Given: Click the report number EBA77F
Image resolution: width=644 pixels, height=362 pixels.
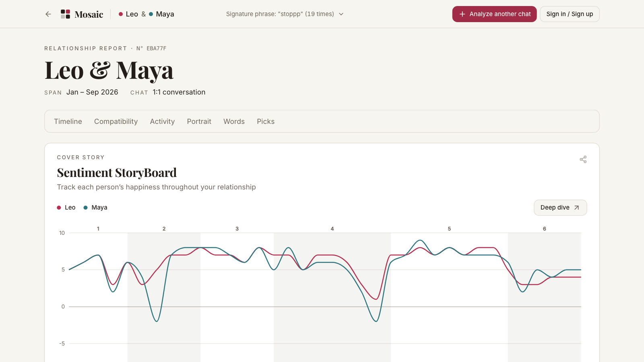Looking at the screenshot, I should coord(157,48).
